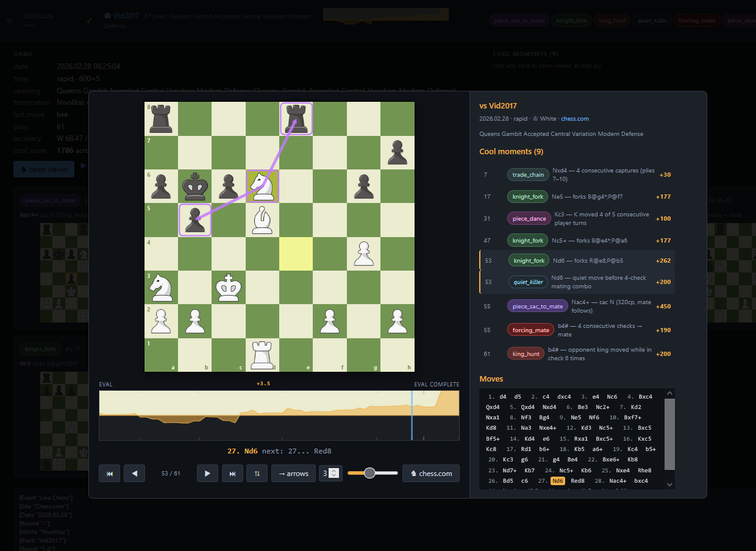Screen dimensions: 756x551
Task: Click the white knight on a3
Action: coord(161,287)
